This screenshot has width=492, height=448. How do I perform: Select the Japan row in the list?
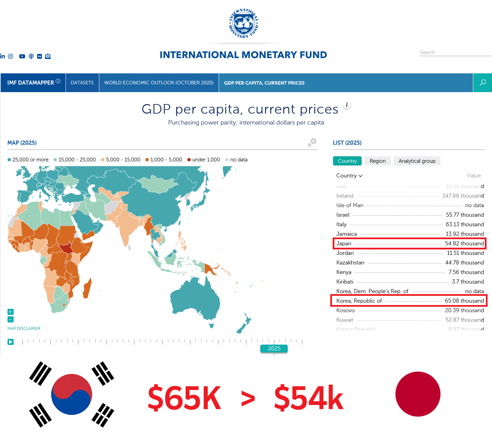[x=410, y=244]
